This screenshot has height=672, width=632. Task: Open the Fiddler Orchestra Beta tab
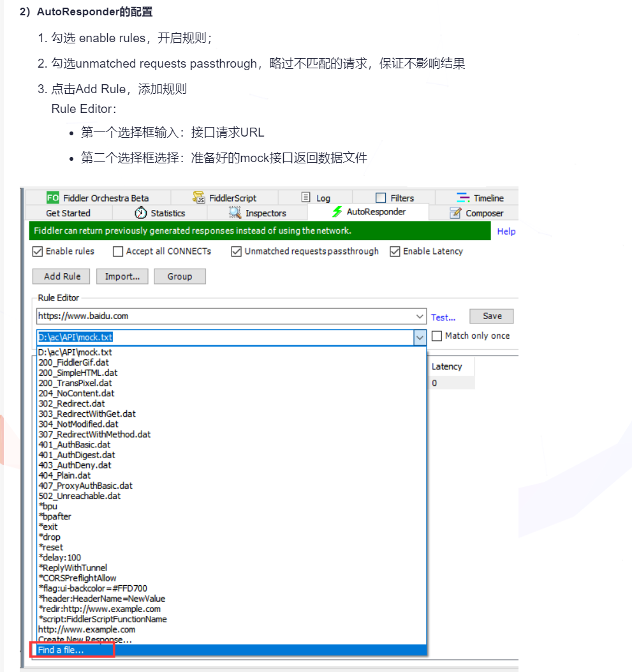click(98, 198)
